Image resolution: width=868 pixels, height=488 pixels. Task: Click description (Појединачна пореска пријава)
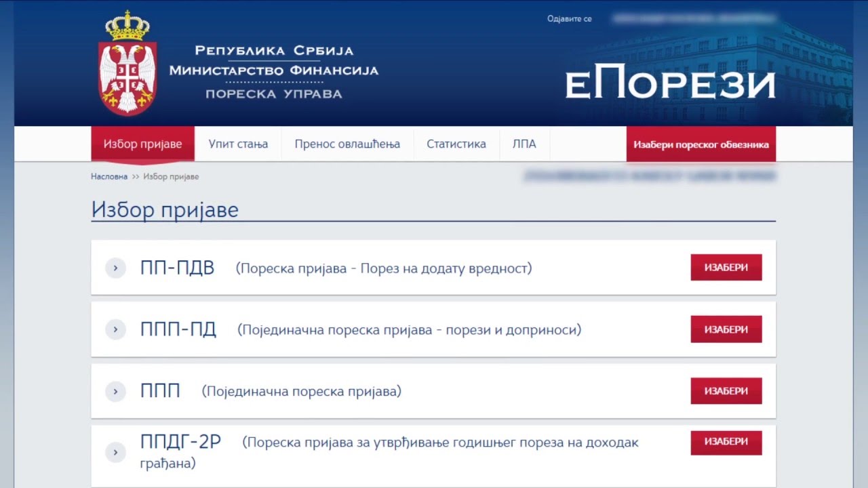[302, 391]
